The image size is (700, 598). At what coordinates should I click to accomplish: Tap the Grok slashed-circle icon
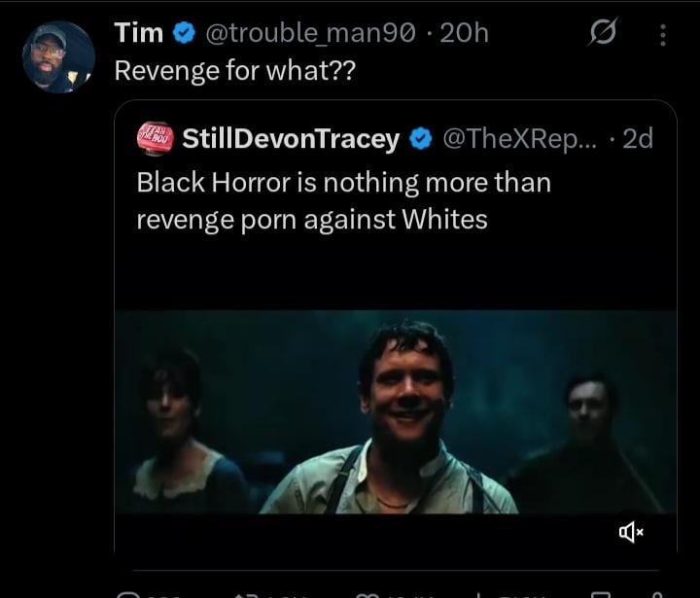(x=602, y=34)
